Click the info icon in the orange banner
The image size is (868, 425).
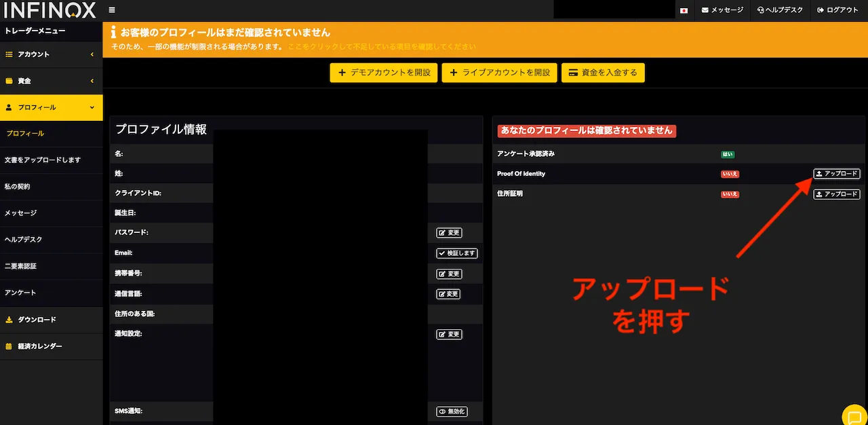point(114,32)
